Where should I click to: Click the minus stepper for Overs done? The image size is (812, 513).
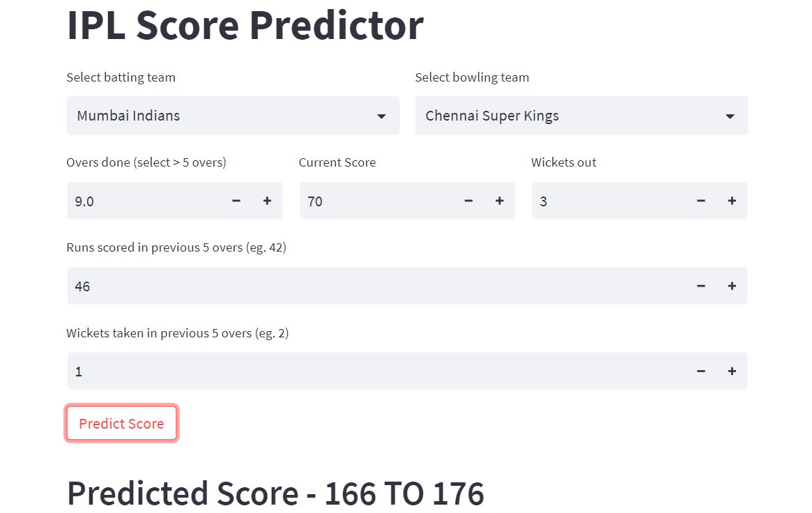click(x=236, y=201)
